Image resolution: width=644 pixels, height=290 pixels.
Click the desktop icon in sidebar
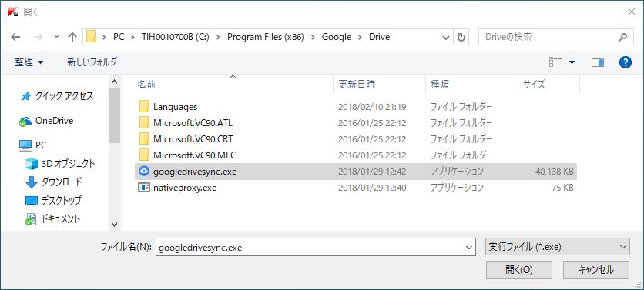32,201
